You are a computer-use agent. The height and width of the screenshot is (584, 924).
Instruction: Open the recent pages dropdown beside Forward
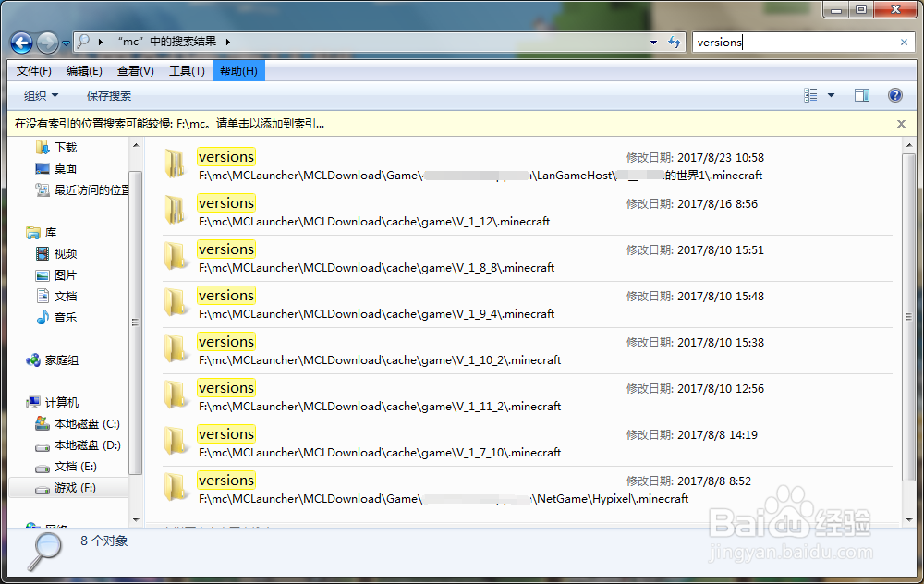(66, 43)
